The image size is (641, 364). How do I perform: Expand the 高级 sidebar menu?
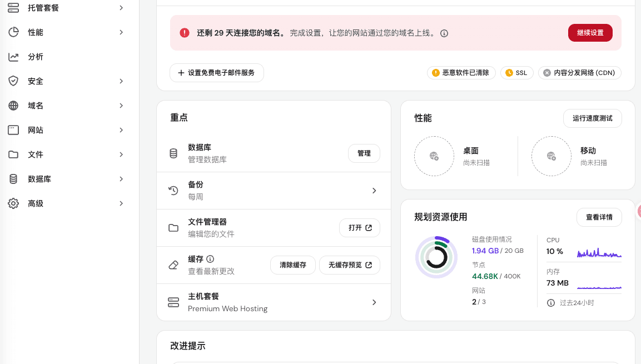[121, 203]
